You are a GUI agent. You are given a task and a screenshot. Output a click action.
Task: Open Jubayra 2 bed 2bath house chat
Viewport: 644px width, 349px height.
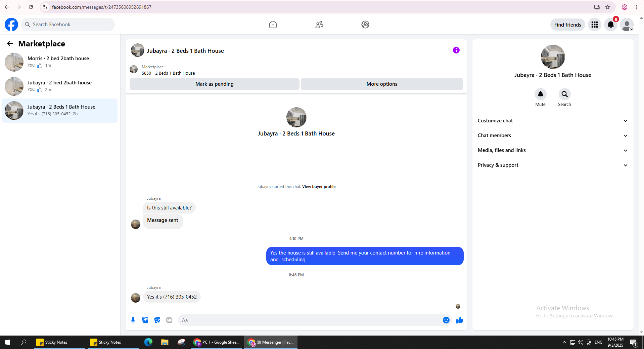(x=60, y=86)
